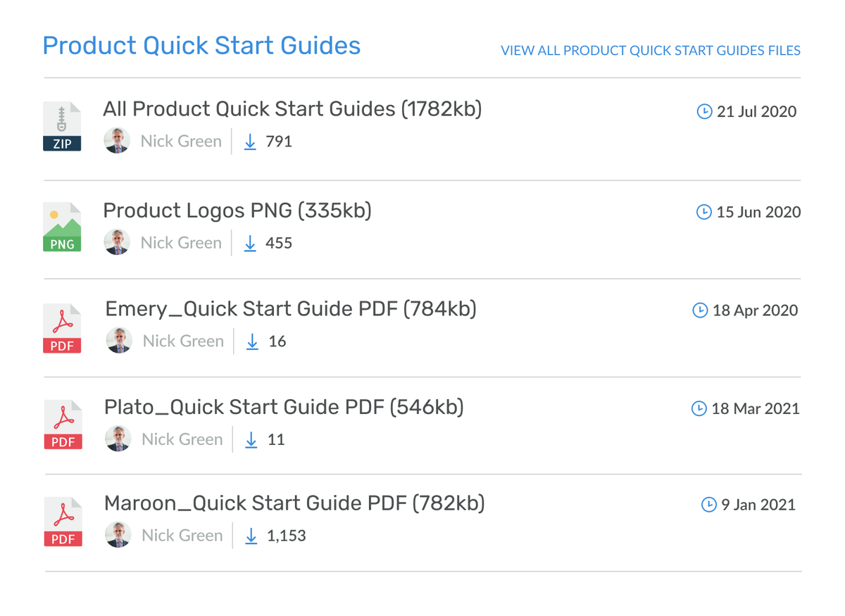
Task: Open Plato_Quick Start Guide PDF
Action: tap(284, 407)
